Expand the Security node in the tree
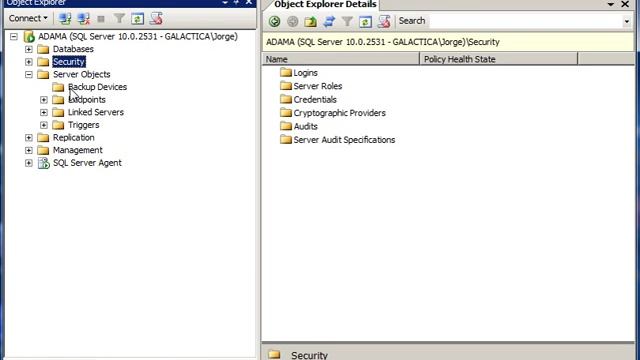Viewport: 640px width, 360px height. click(29, 62)
